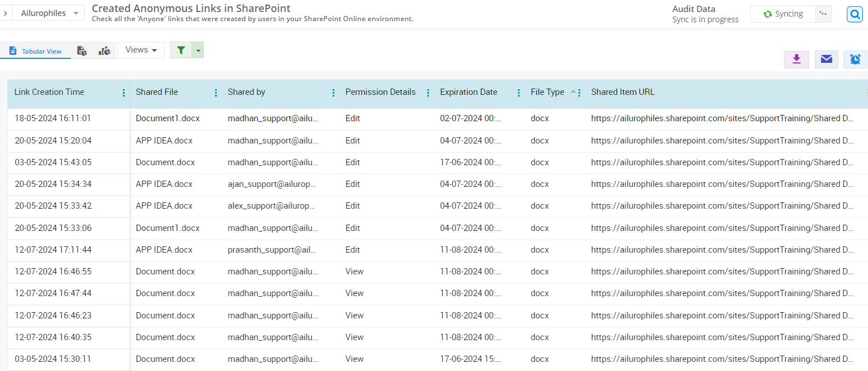Click the Syncing button

click(x=783, y=14)
